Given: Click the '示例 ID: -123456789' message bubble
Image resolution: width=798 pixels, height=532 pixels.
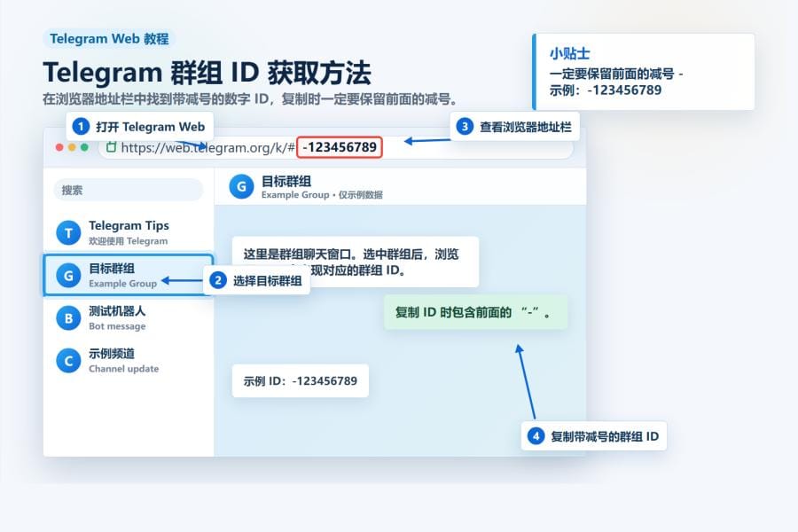Looking at the screenshot, I should point(301,380).
